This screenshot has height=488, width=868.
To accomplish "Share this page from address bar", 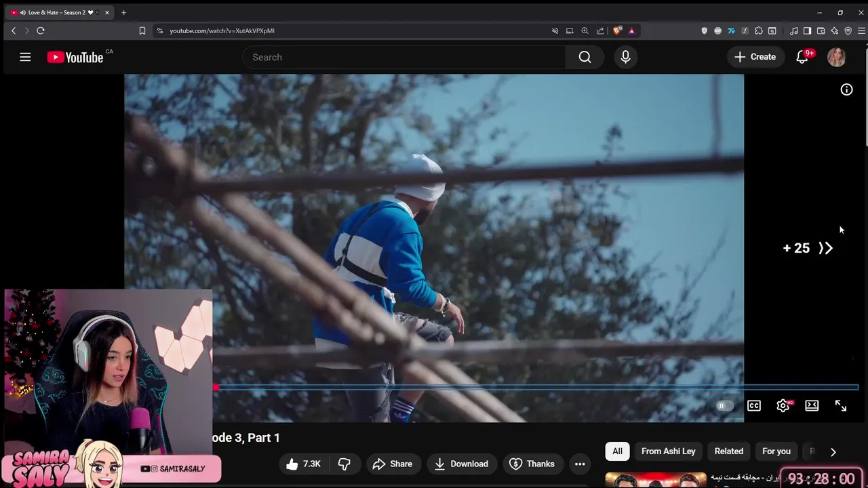I will (600, 30).
